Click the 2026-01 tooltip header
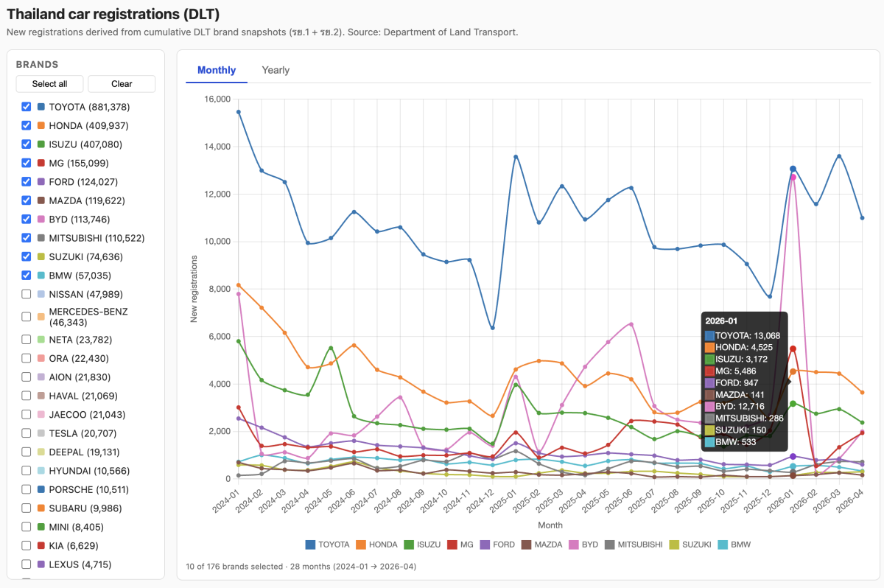The image size is (884, 588). point(721,322)
